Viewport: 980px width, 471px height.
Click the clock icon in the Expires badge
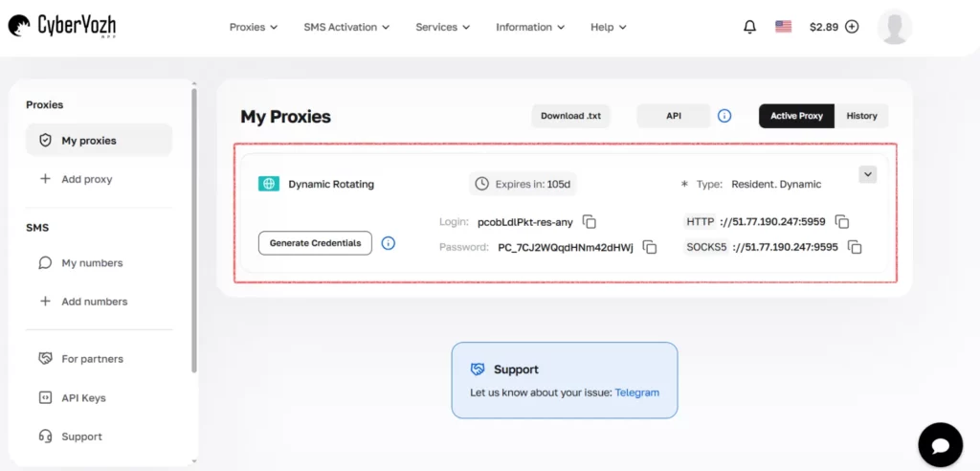point(482,184)
